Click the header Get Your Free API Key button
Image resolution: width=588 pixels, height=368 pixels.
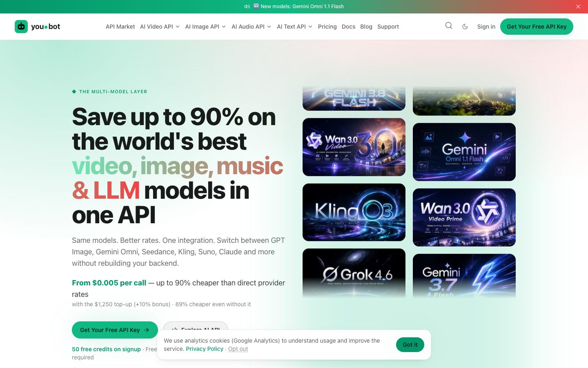click(x=537, y=27)
